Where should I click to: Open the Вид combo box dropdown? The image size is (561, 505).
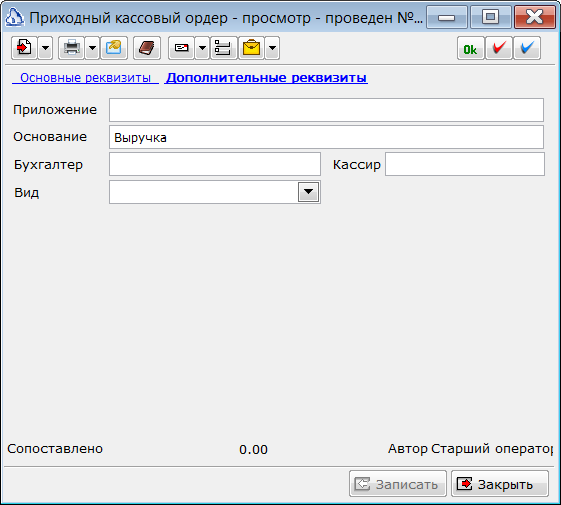pos(308,192)
